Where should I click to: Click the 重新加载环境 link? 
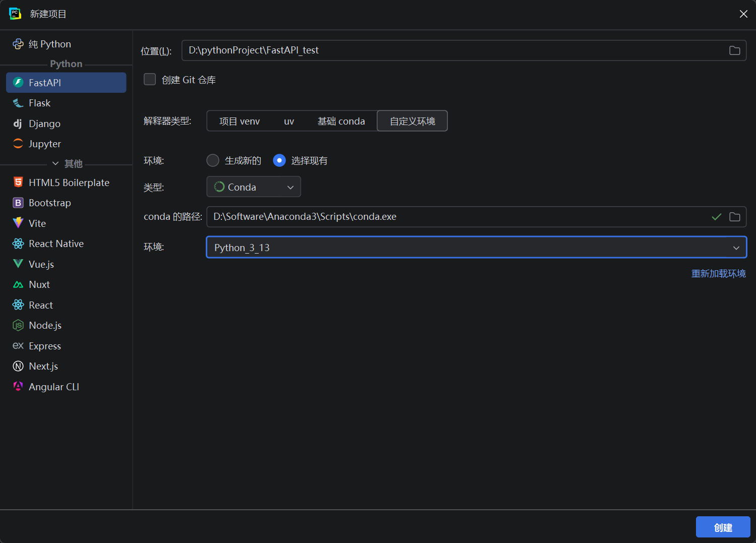(x=718, y=273)
